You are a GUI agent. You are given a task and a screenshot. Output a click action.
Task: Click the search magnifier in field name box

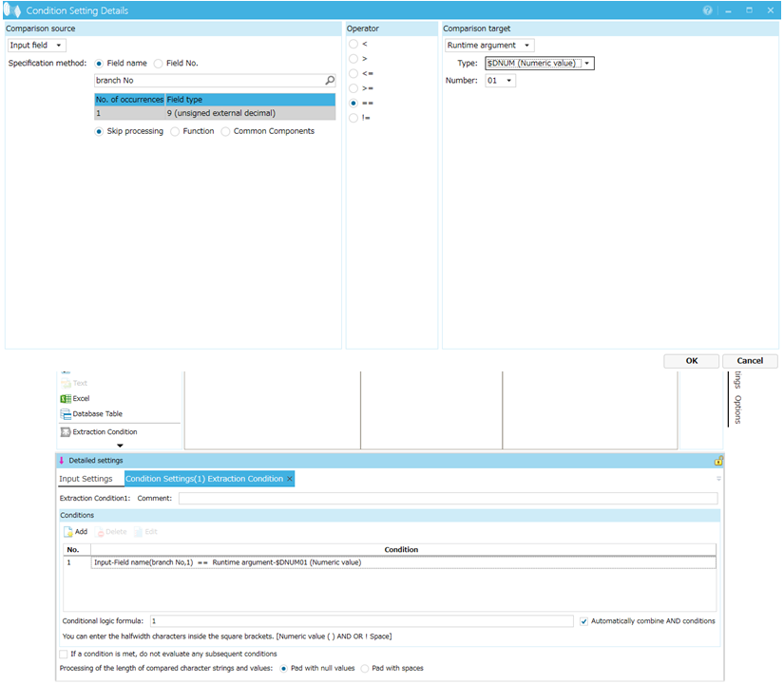click(x=330, y=81)
